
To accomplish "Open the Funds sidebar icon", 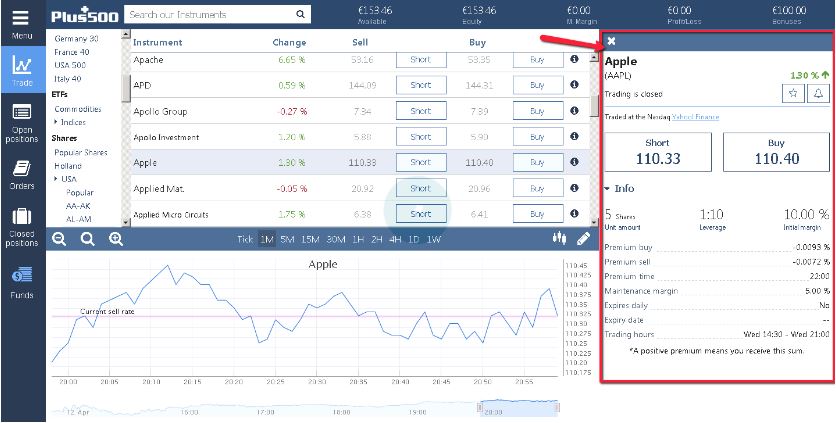I will 22,275.
